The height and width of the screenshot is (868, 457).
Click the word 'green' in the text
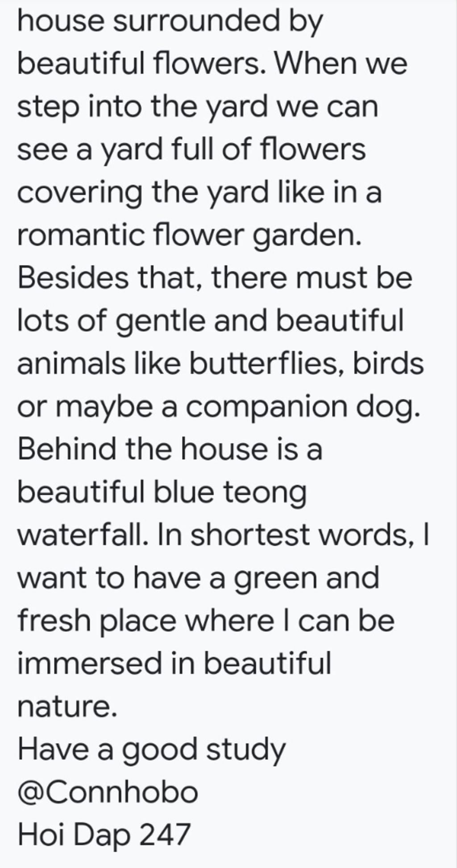276,579
